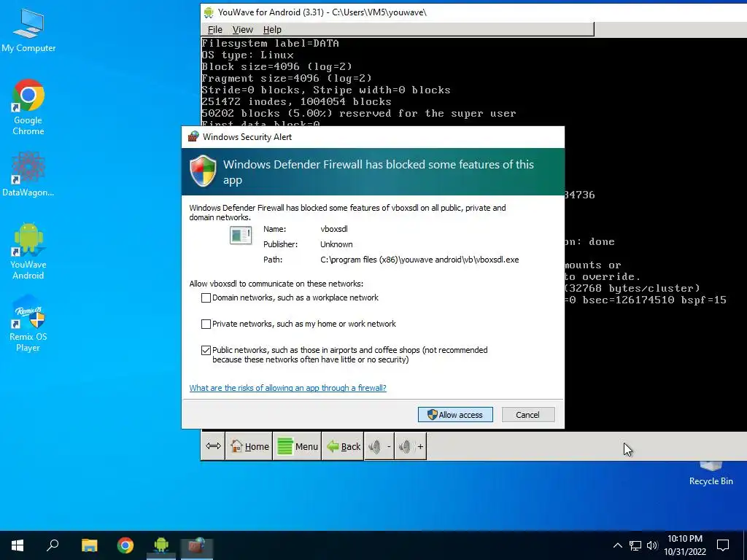Viewport: 747px width, 560px height.
Task: Go to Home in YouWave toolbar
Action: pos(249,446)
